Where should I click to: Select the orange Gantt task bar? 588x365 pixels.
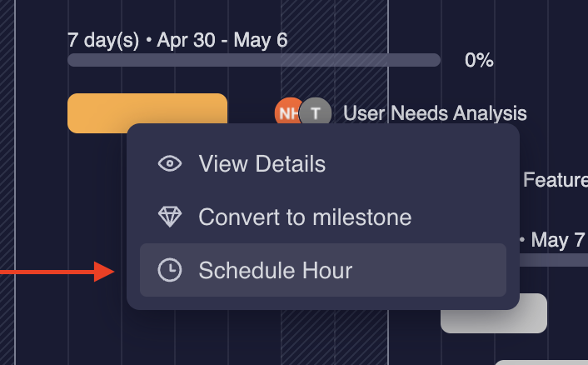(147, 113)
